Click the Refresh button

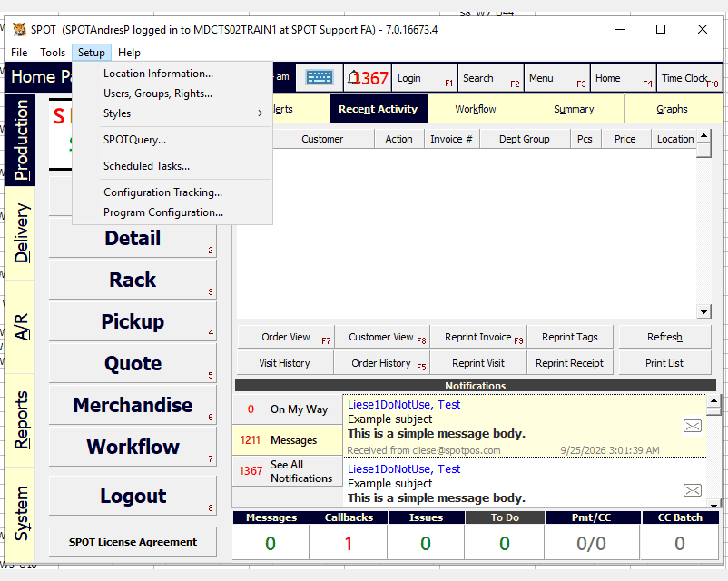click(x=664, y=337)
